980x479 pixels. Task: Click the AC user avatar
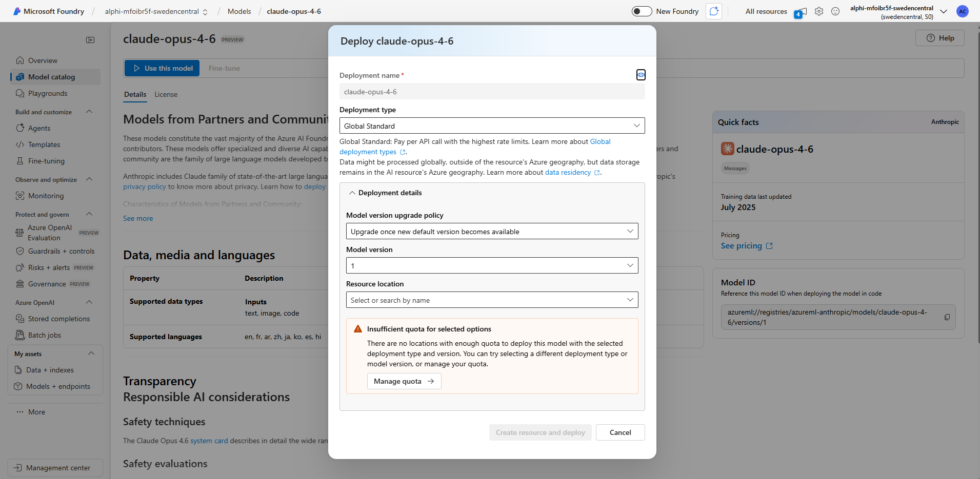click(963, 11)
